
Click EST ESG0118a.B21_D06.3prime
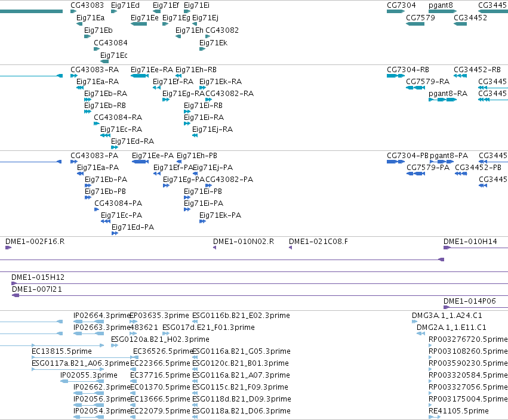(x=241, y=411)
